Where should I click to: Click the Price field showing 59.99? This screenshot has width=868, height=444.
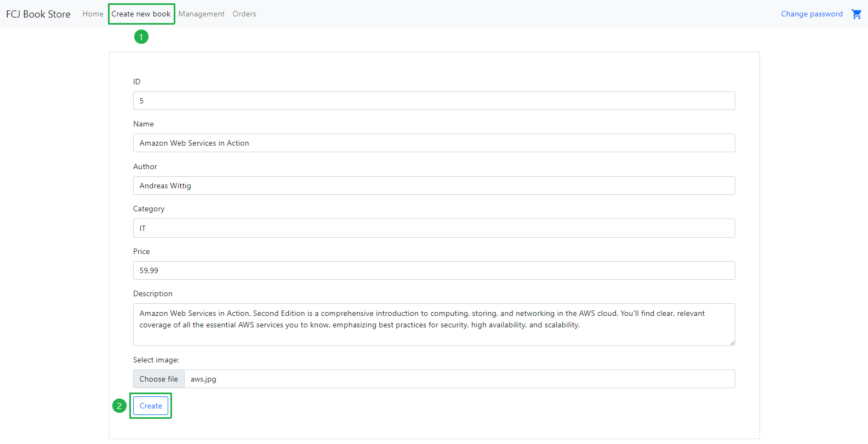pyautogui.click(x=434, y=270)
